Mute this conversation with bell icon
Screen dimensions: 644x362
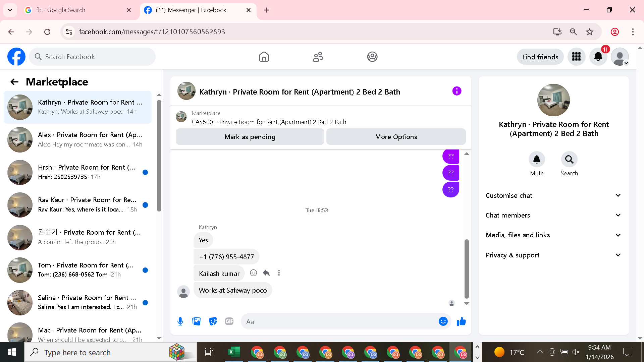pos(537,160)
